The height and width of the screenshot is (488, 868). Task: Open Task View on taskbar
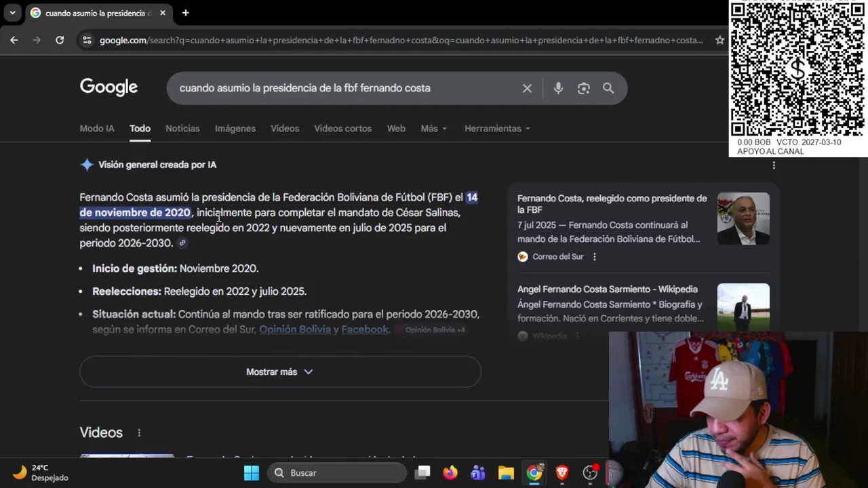pos(423,472)
